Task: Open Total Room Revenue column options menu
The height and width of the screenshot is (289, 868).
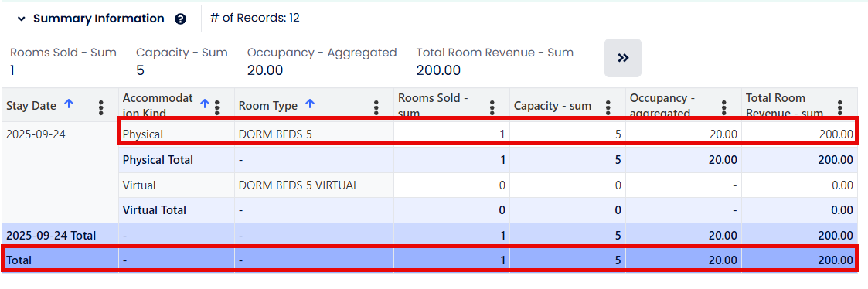Action: point(839,107)
